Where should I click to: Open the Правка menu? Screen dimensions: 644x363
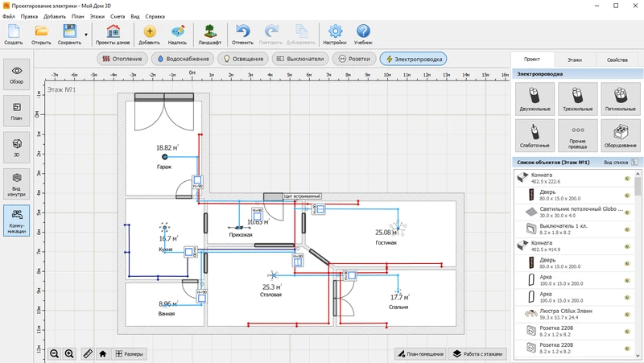[29, 16]
